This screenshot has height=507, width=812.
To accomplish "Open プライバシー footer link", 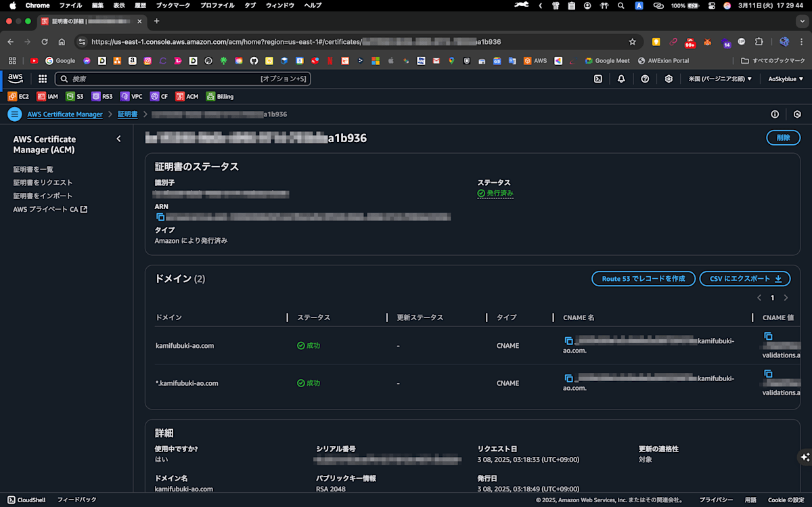I will pyautogui.click(x=716, y=500).
